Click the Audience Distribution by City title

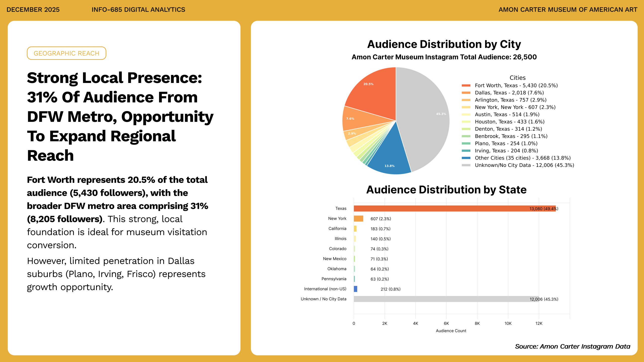[x=444, y=44]
